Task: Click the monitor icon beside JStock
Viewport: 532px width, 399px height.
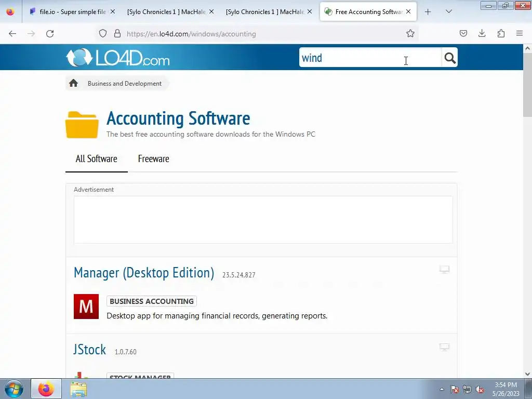Action: tap(444, 347)
